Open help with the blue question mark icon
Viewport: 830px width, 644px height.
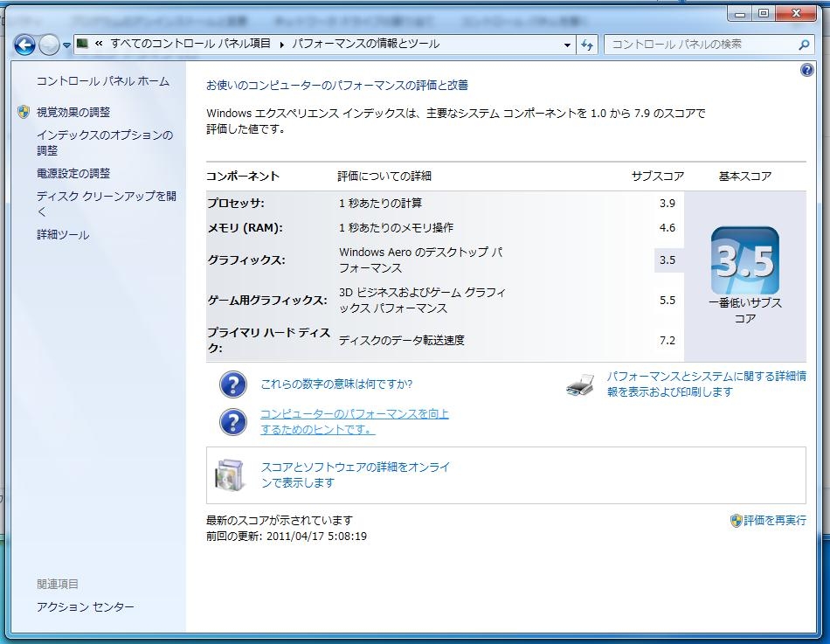coord(806,69)
